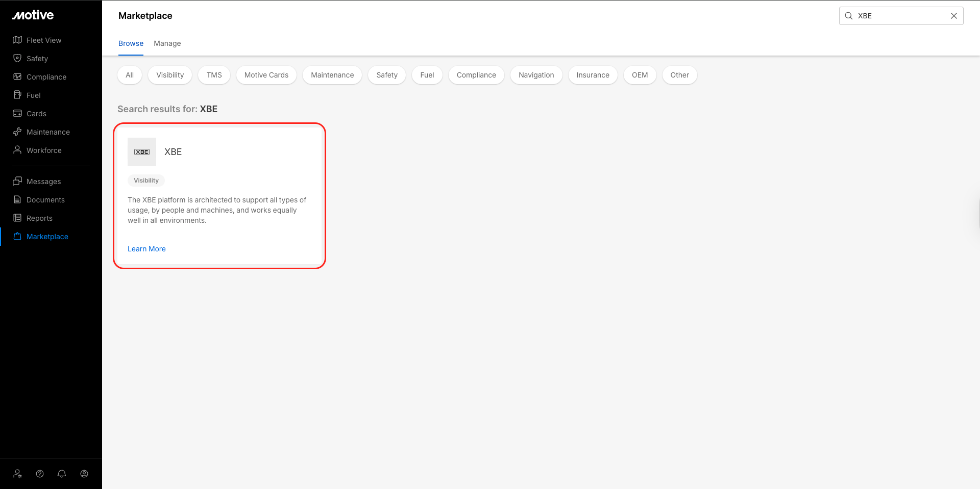Open Workforce in sidebar
980x489 pixels.
coord(44,150)
